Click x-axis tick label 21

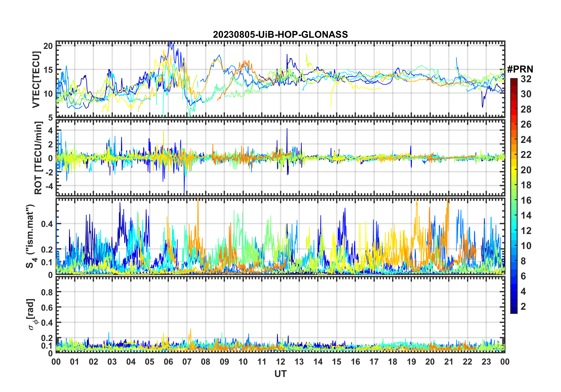coord(449,362)
